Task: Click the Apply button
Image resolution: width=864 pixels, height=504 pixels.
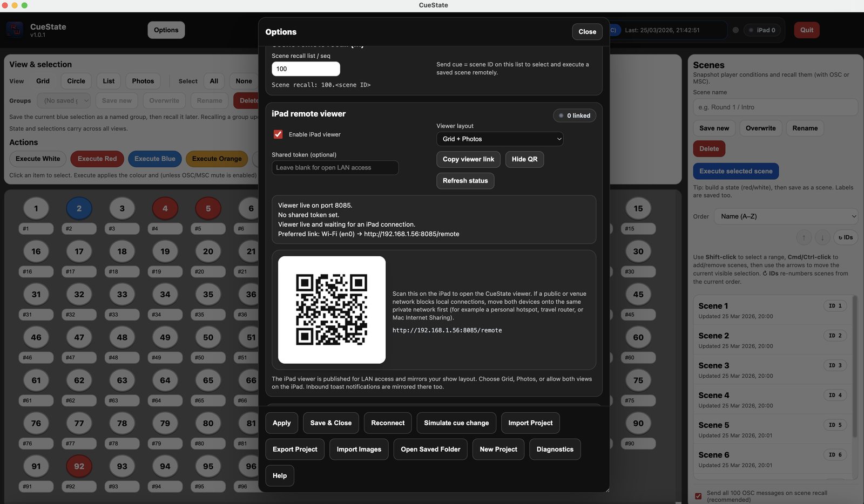Action: (281, 423)
